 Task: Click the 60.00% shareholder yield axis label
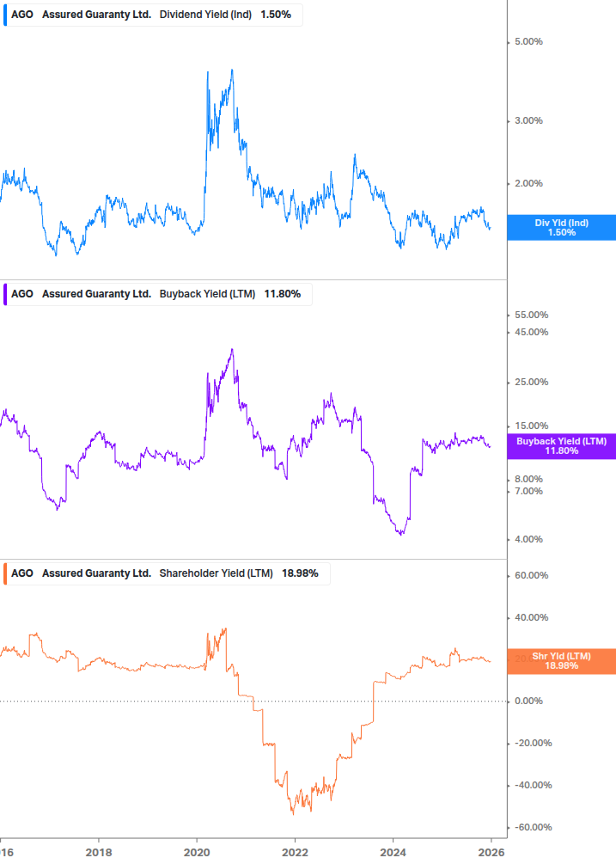click(531, 576)
